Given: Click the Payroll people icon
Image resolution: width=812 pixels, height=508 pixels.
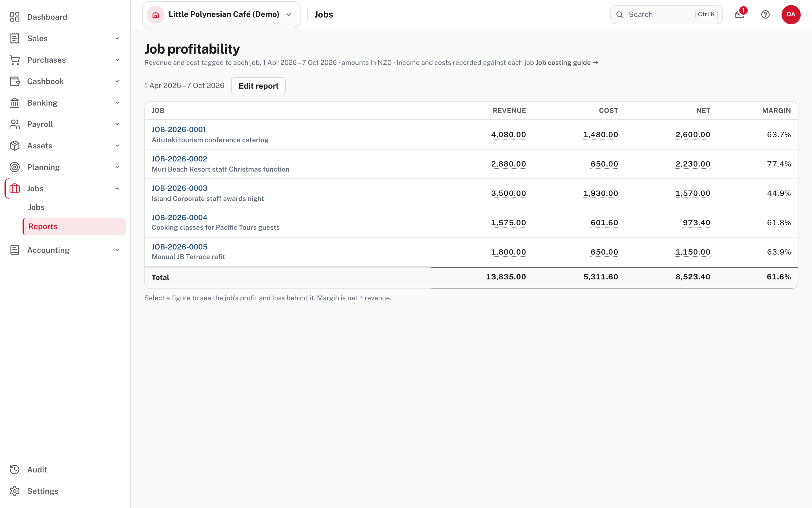Looking at the screenshot, I should pyautogui.click(x=14, y=124).
